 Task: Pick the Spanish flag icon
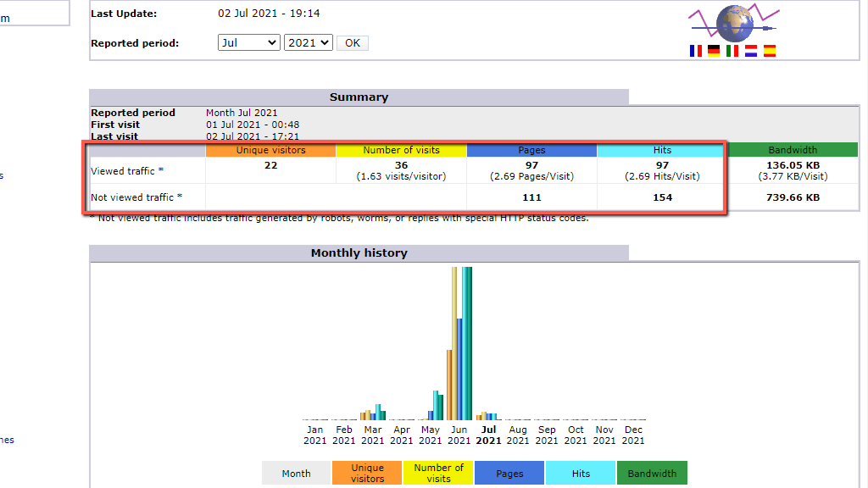770,51
